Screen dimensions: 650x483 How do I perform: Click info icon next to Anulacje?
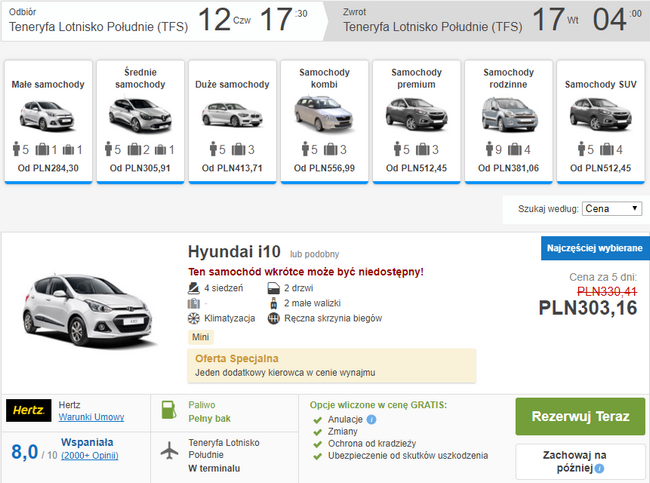click(x=371, y=420)
